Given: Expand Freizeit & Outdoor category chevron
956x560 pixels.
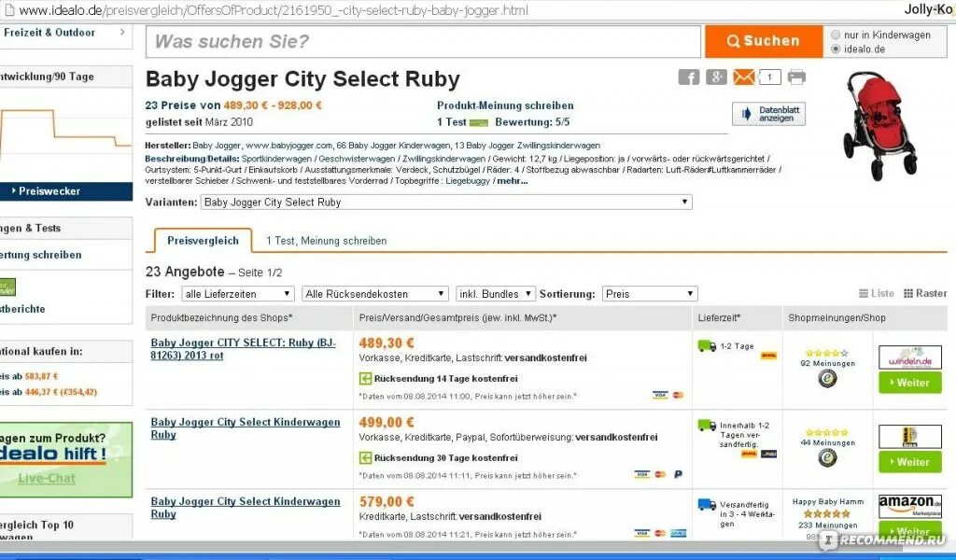Looking at the screenshot, I should [122, 32].
